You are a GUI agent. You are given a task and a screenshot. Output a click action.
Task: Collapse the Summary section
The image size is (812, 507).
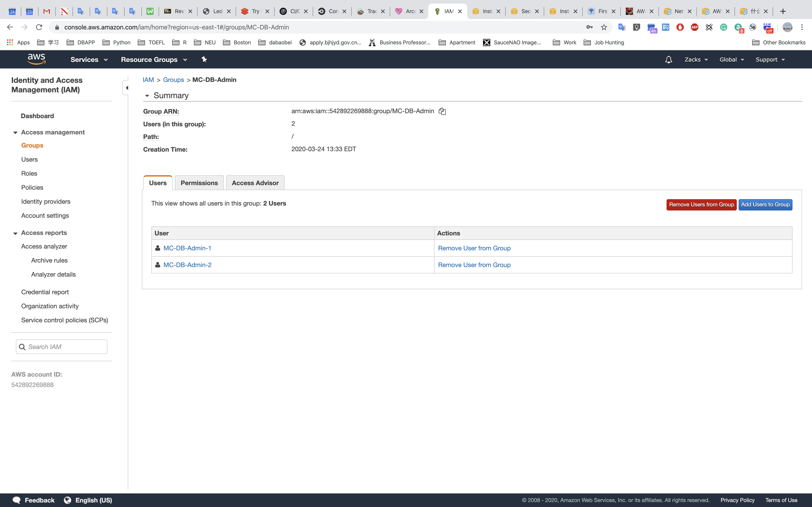tap(147, 96)
